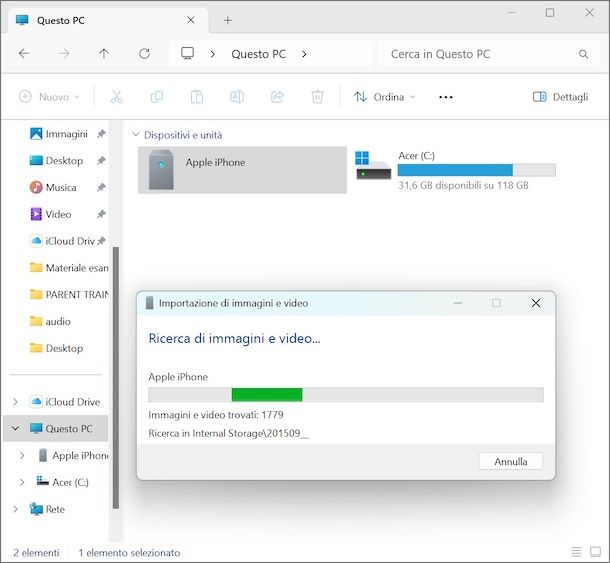Toggle the Dettagli pane
This screenshot has height=563, width=610.
(x=560, y=97)
